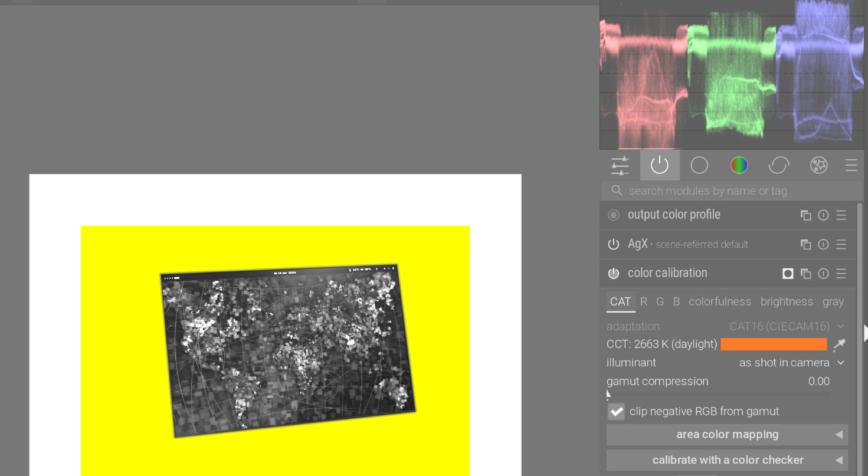Show only active modules group
Image resolution: width=868 pixels, height=476 pixels.
click(660, 165)
